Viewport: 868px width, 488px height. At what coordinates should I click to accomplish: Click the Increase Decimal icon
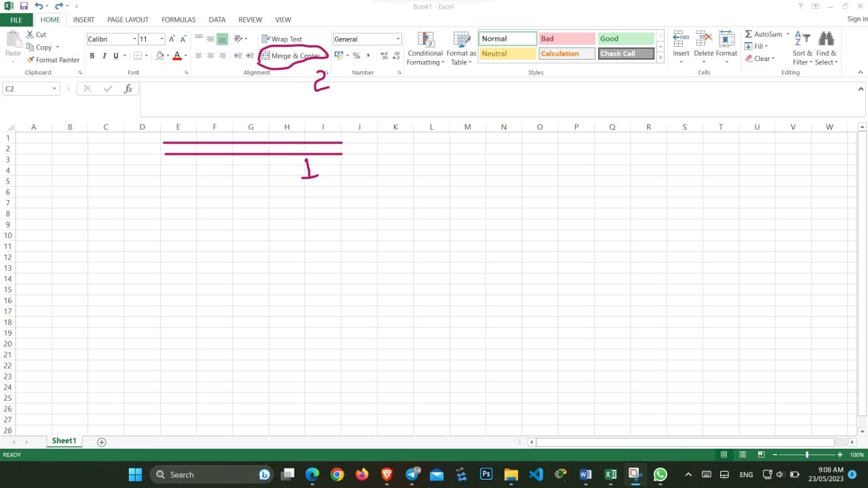click(x=384, y=56)
